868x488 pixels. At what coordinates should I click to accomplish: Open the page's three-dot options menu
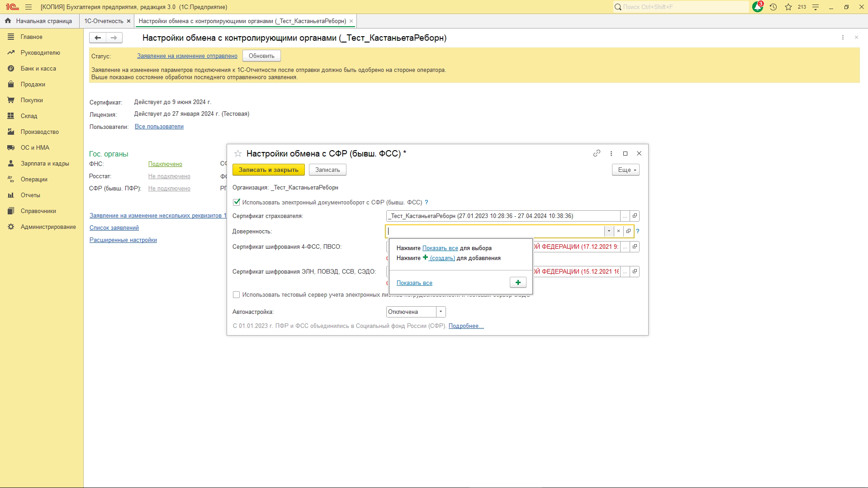click(x=843, y=38)
